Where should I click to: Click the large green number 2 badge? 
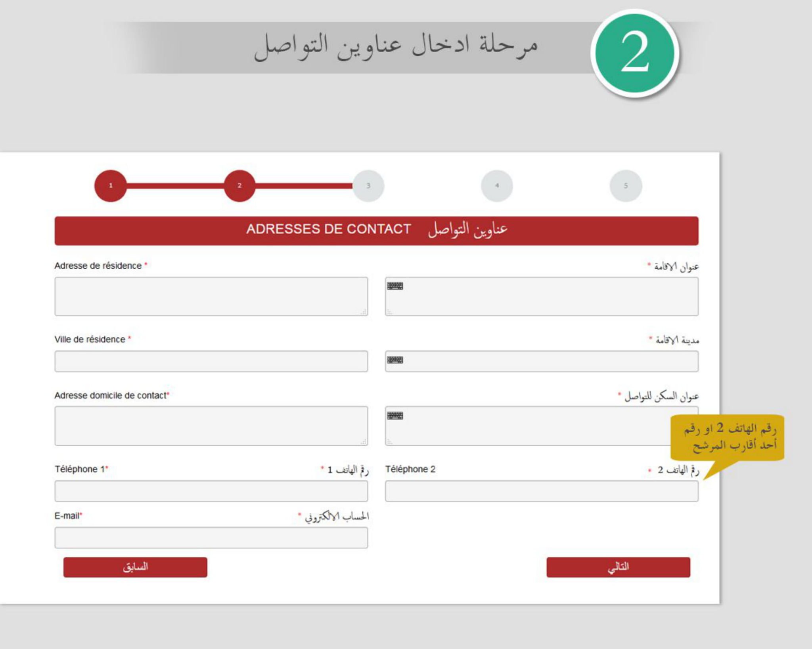pos(635,53)
